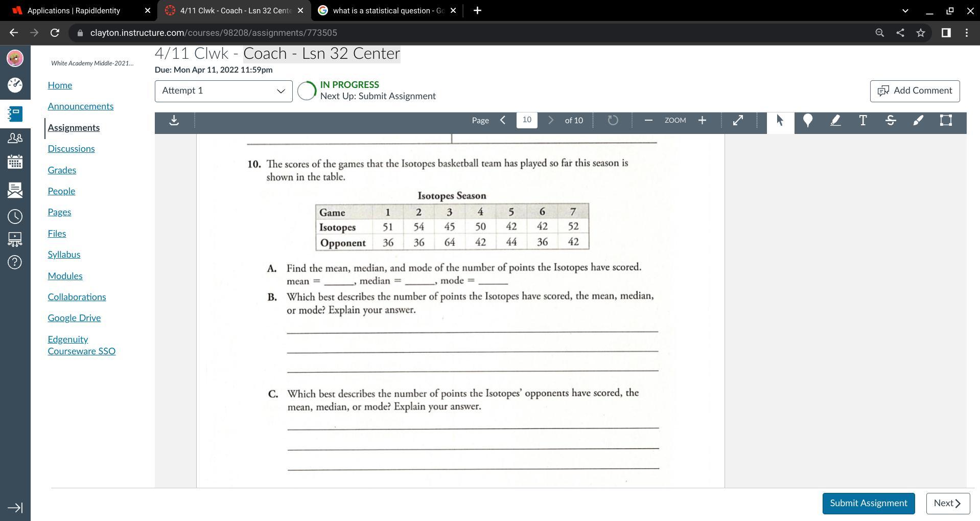Select the free text annotation tool
This screenshot has width=980, height=521.
click(x=863, y=121)
